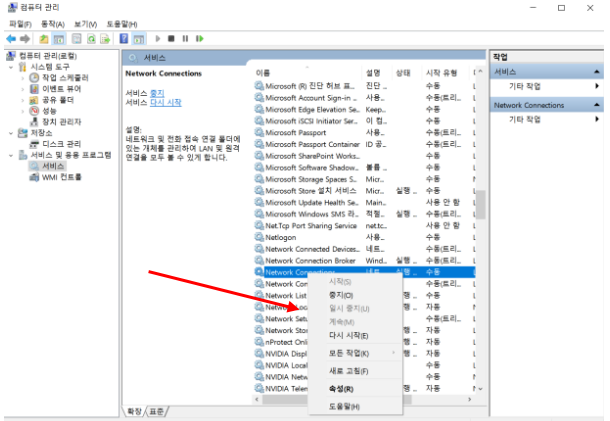Click the Back arrow in toolbar
Image resolution: width=610 pixels, height=421 pixels.
tap(11, 39)
